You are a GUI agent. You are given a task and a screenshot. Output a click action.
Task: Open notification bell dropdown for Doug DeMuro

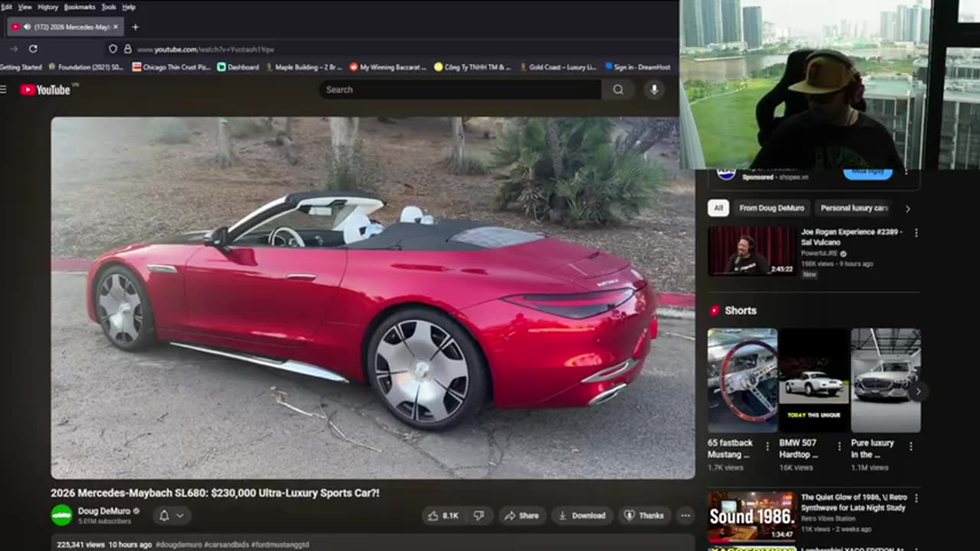(171, 516)
